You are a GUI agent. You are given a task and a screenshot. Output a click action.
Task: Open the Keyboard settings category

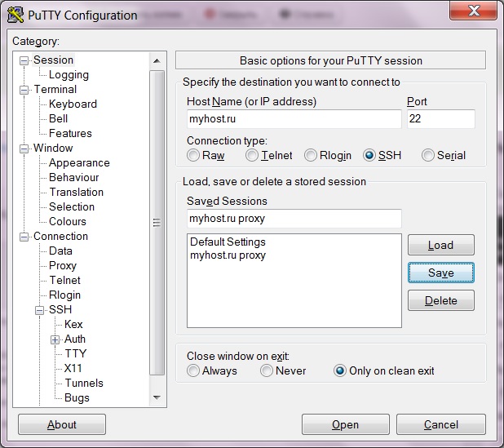[73, 104]
